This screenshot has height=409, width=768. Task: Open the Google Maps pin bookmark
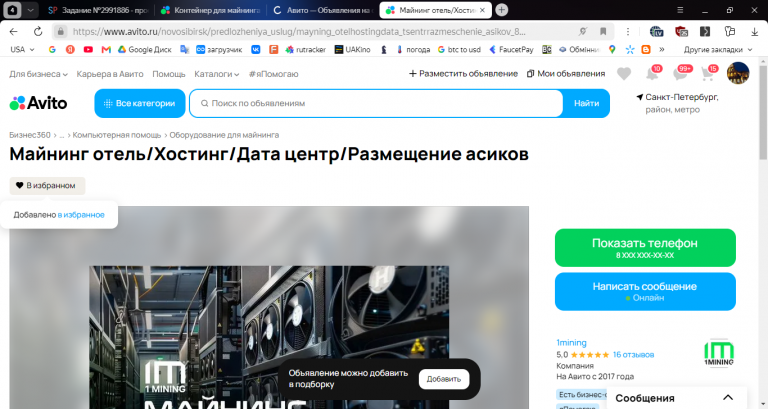click(x=612, y=49)
